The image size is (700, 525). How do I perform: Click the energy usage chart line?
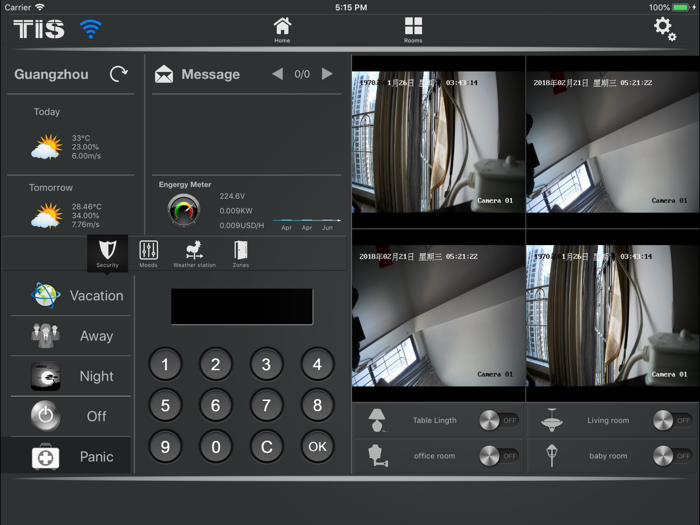pos(307,220)
